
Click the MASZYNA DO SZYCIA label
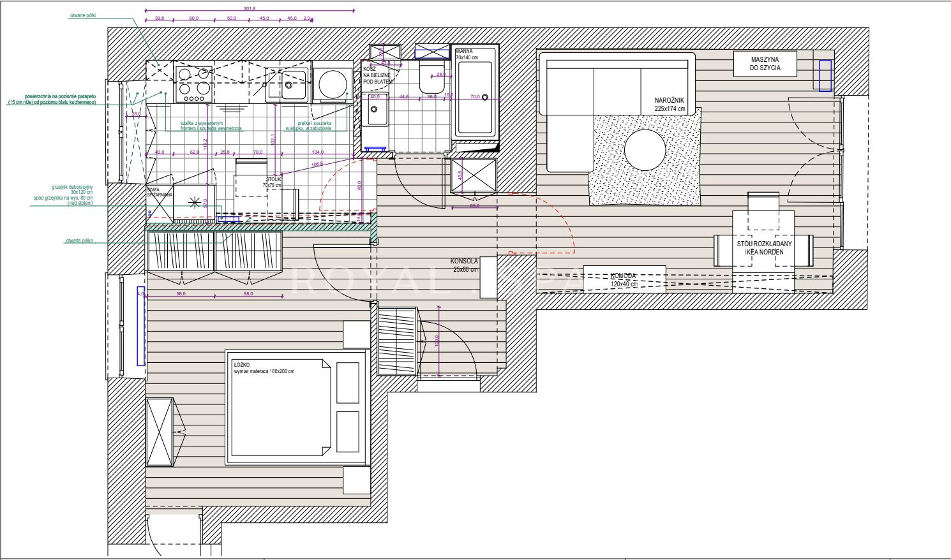coord(765,63)
